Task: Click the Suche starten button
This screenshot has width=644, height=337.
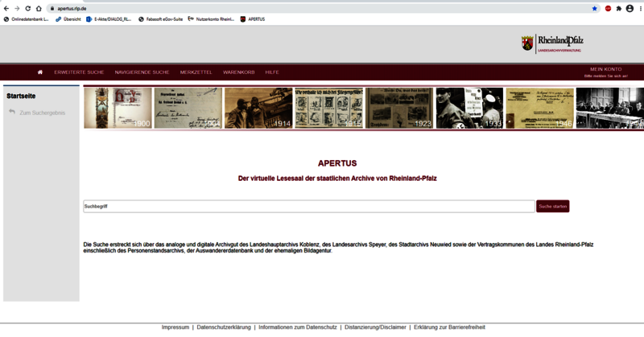Action: [553, 207]
